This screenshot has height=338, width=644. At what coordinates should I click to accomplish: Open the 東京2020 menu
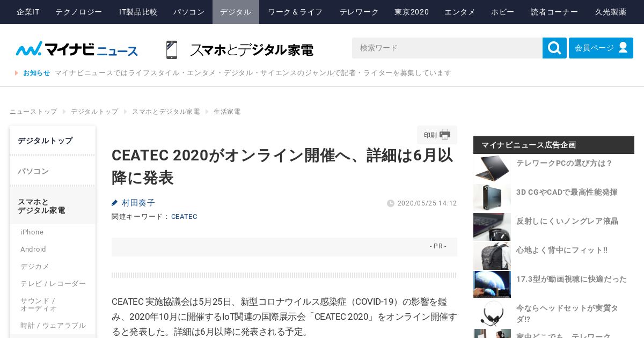[412, 12]
